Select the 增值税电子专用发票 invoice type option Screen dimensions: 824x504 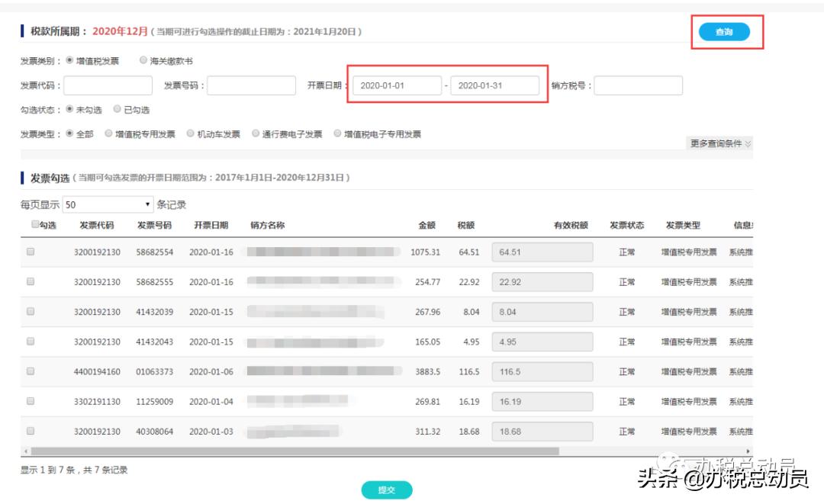tap(338, 133)
